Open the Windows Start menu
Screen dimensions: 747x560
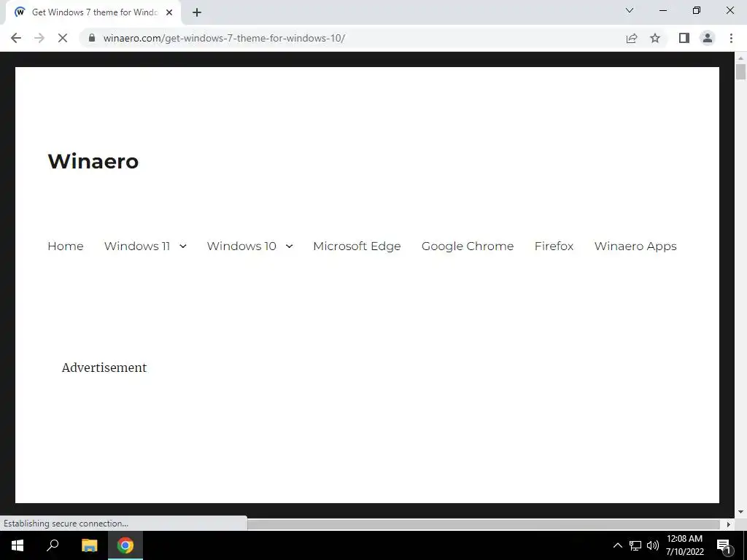[x=18, y=545]
